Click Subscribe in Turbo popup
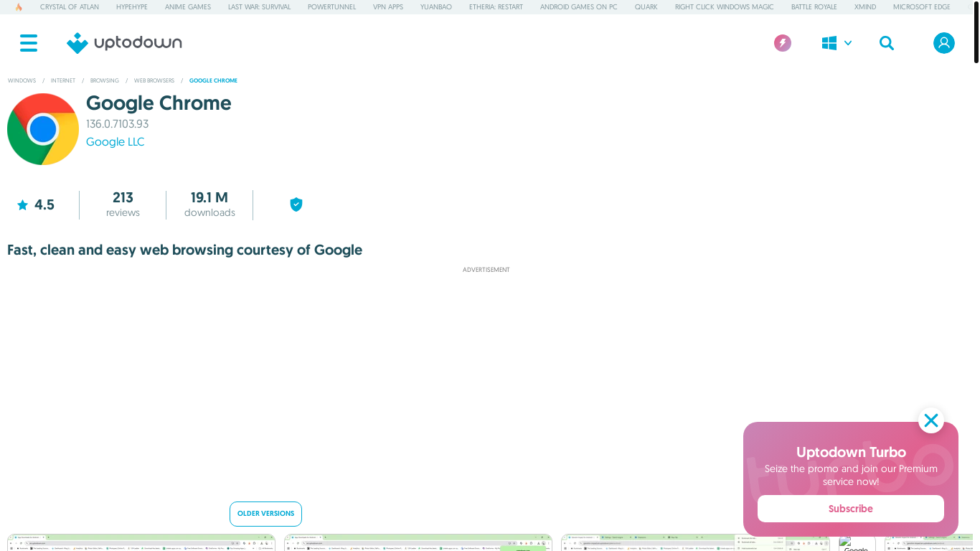Screen dimensions: 980x551 [851, 509]
